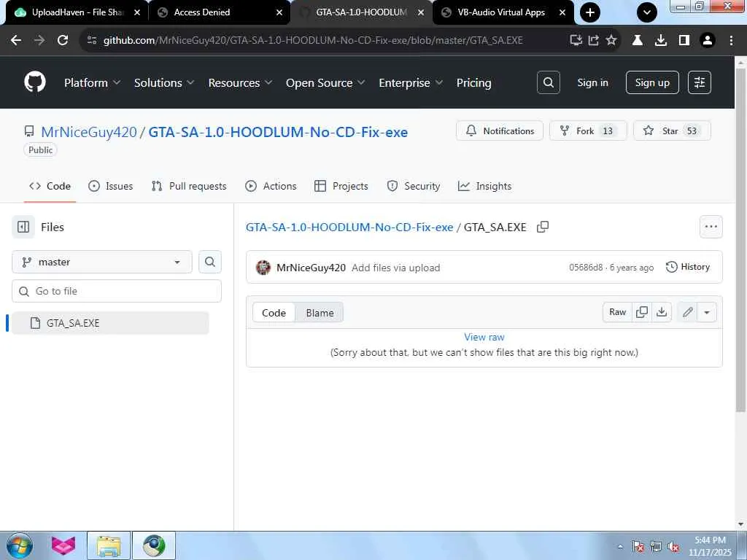Image resolution: width=747 pixels, height=560 pixels.
Task: Collapse the file tree panel icon
Action: pos(23,227)
